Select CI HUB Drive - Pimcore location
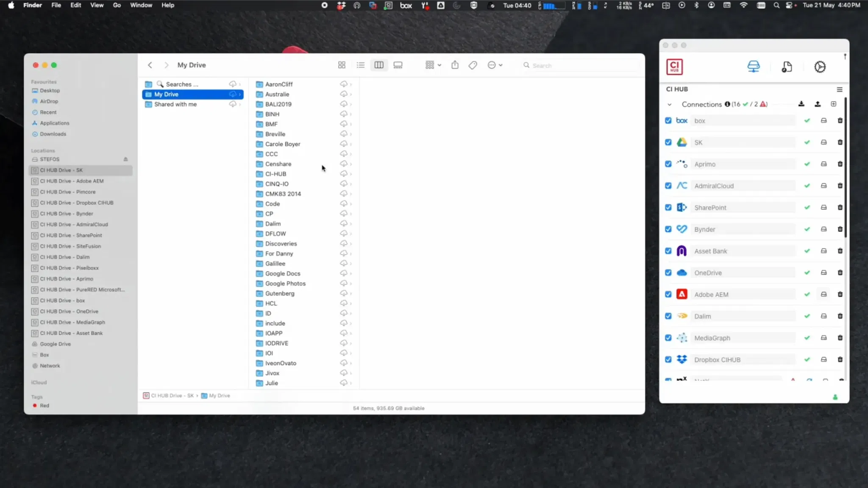The height and width of the screenshot is (488, 868). click(81, 192)
